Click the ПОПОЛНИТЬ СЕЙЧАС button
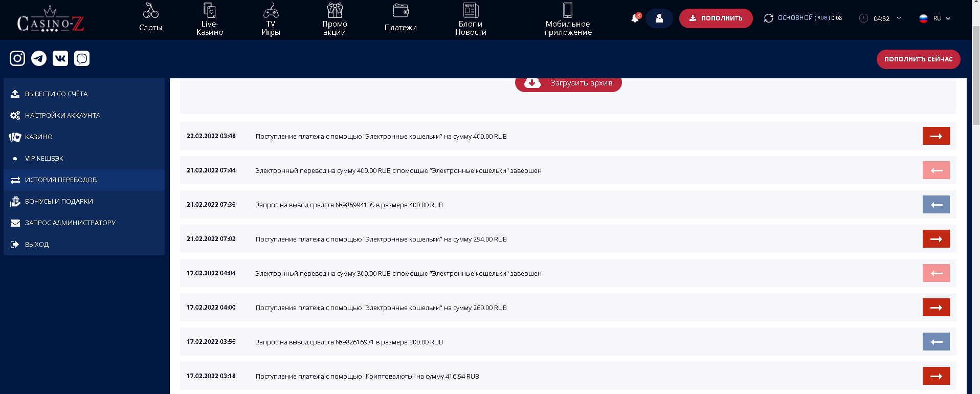This screenshot has width=980, height=394. 918,59
